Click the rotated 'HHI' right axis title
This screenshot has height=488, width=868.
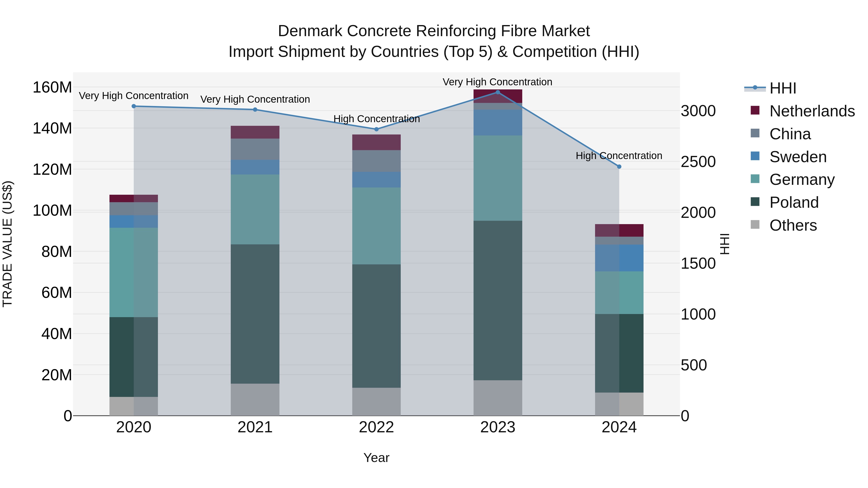click(x=725, y=244)
